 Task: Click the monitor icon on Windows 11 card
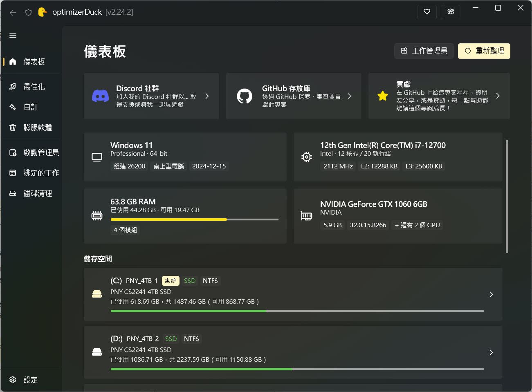[x=97, y=157]
